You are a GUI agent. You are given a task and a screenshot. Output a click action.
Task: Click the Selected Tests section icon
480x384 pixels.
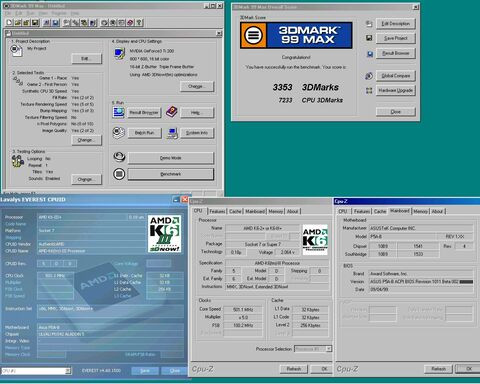[18, 81]
